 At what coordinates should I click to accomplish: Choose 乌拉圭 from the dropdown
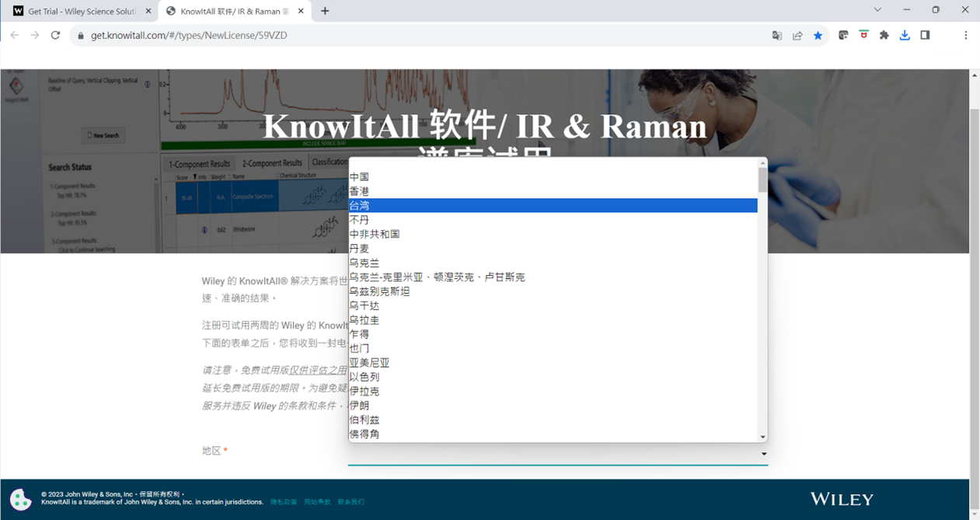[x=553, y=319]
